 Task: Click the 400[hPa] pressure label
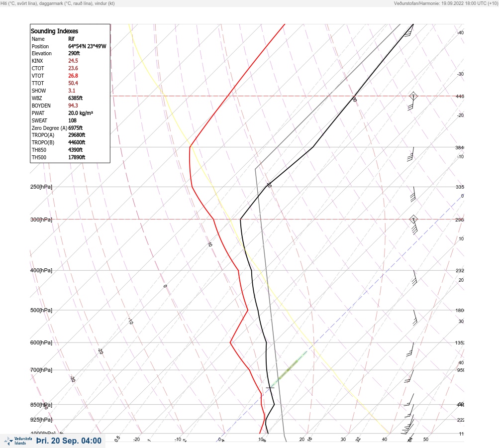(41, 271)
